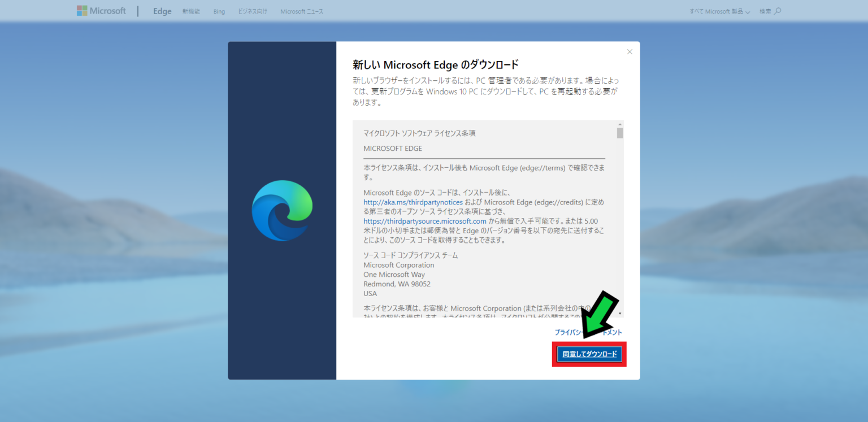Click the dialog close X icon
This screenshot has width=868, height=422.
[630, 51]
